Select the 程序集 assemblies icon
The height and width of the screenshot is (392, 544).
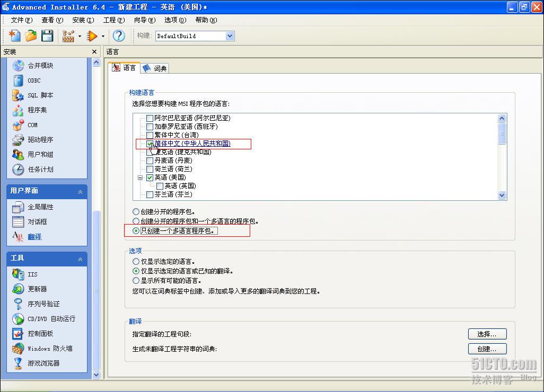click(x=18, y=110)
